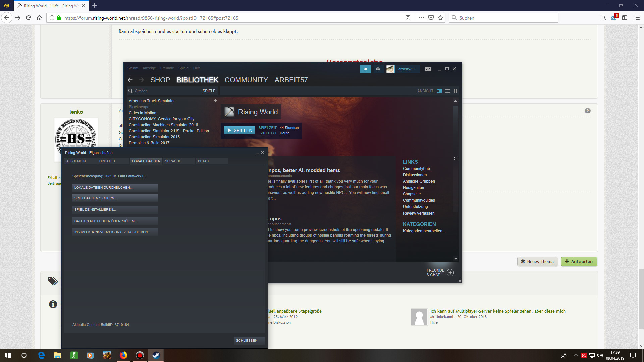Open the SPIELE library filter dropdown

209,91
